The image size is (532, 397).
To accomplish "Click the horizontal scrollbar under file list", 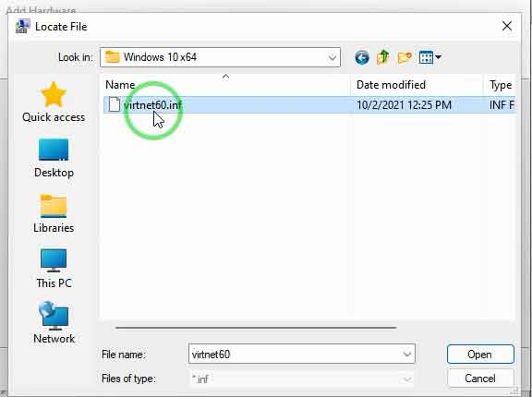I will pyautogui.click(x=256, y=328).
